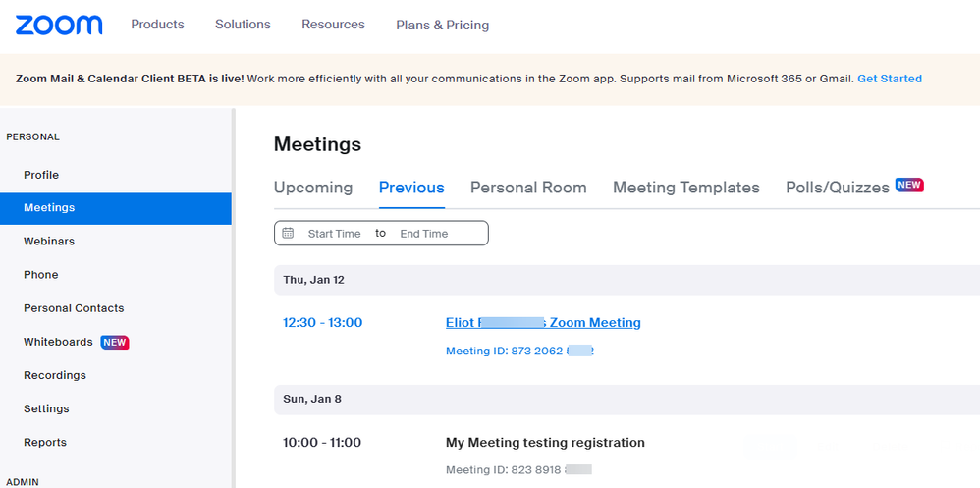The height and width of the screenshot is (488, 980).
Task: Open the Thu Jan 12 Zoom Meeting link
Action: click(543, 323)
